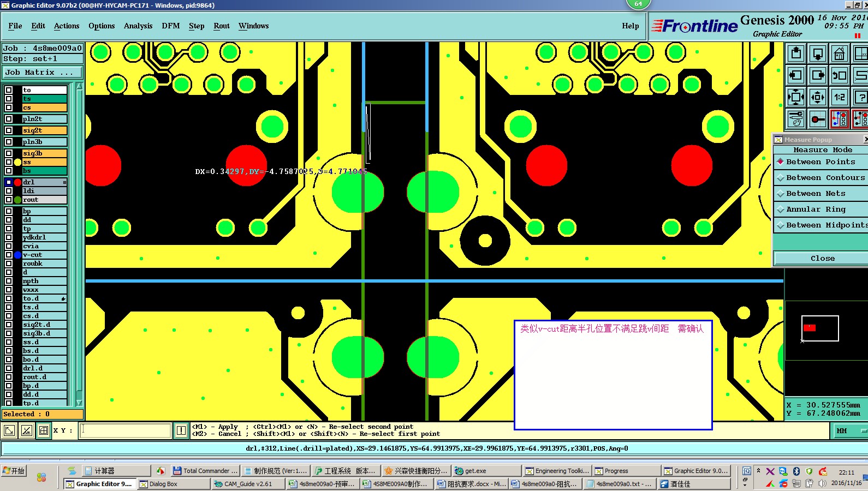
Task: Click the Job Matrix button
Action: [43, 73]
